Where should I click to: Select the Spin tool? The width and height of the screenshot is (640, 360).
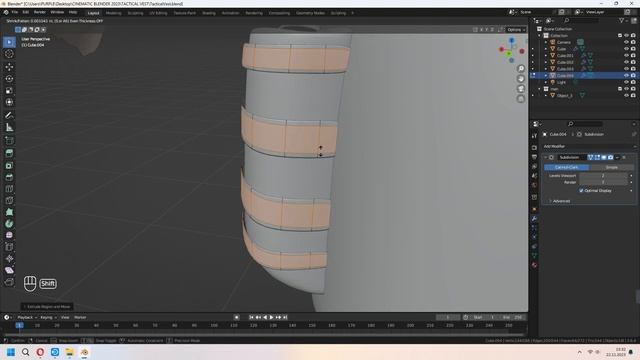9,224
